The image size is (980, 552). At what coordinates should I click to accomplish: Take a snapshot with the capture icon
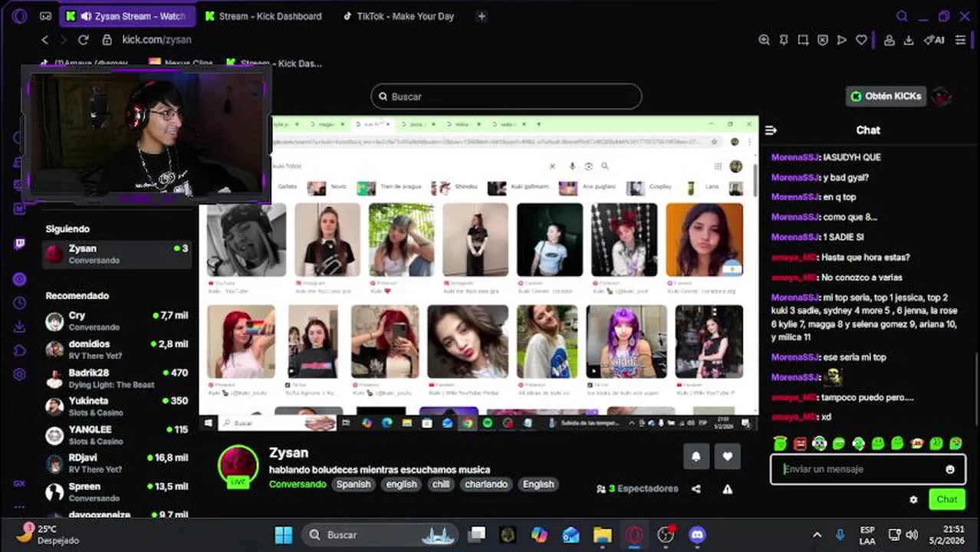pos(803,40)
